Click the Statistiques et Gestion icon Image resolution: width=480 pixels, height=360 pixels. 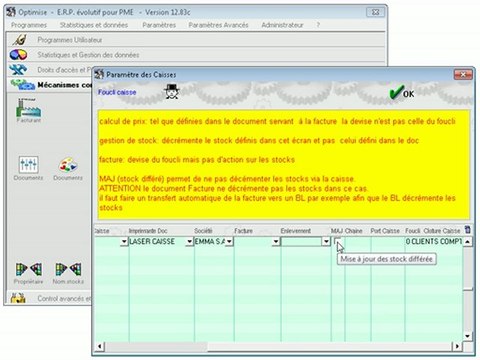[18, 54]
